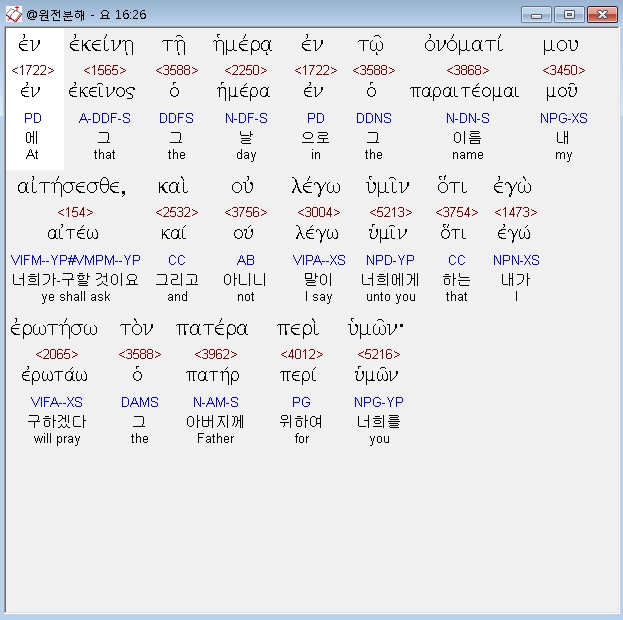The image size is (623, 620).
Task: Minimize the 원전분해 window
Action: pos(536,15)
